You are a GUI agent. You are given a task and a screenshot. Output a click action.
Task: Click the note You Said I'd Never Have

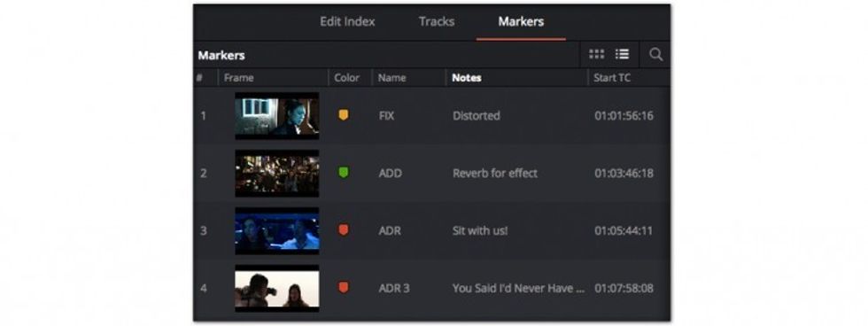click(x=518, y=288)
